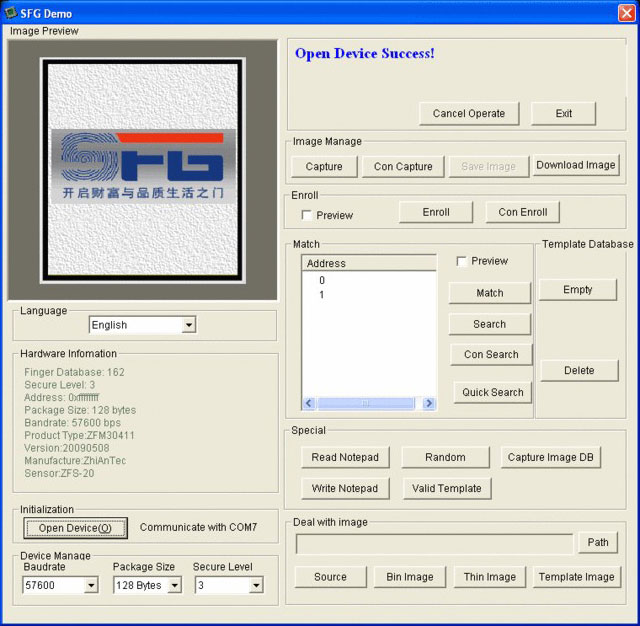This screenshot has height=626, width=640.
Task: Click the Read Notepad button
Action: point(345,457)
